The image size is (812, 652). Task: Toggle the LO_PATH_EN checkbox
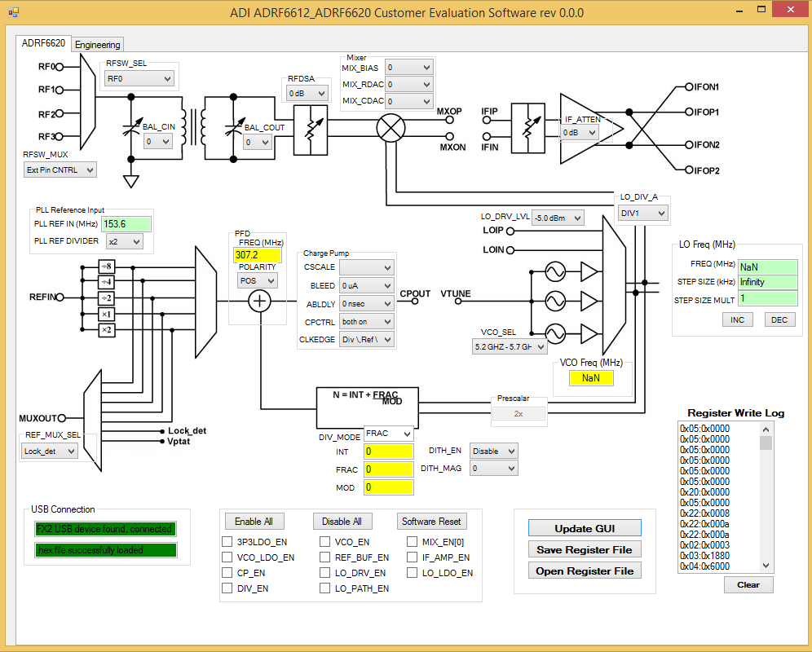click(324, 588)
